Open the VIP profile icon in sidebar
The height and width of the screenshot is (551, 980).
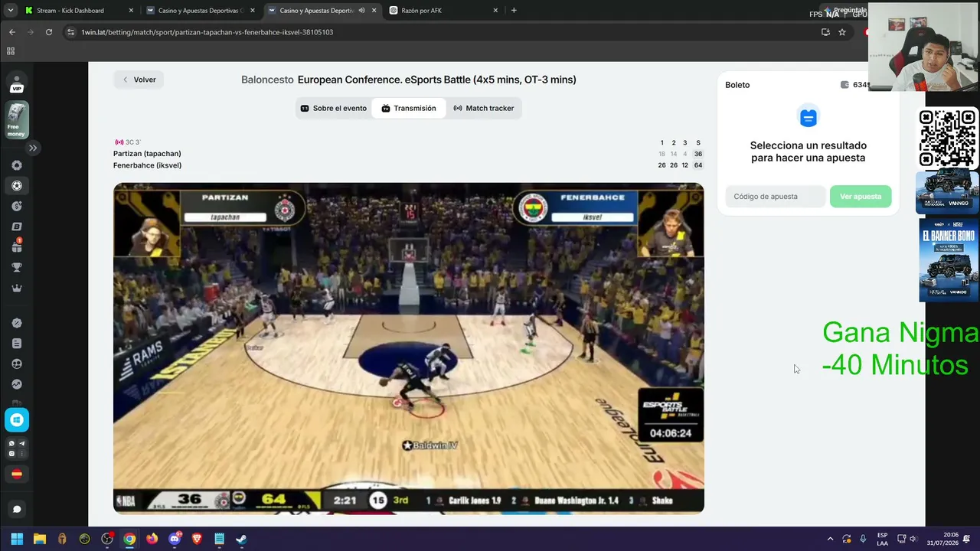[17, 84]
